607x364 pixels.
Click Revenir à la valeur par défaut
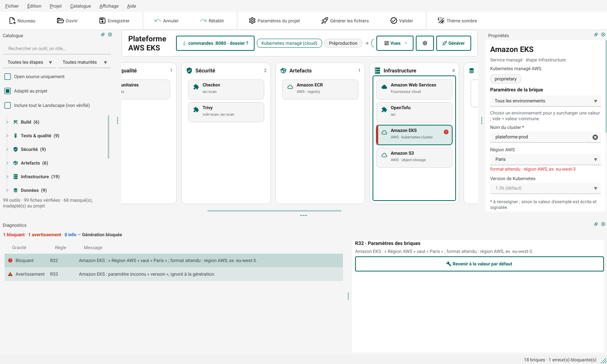pyautogui.click(x=479, y=264)
